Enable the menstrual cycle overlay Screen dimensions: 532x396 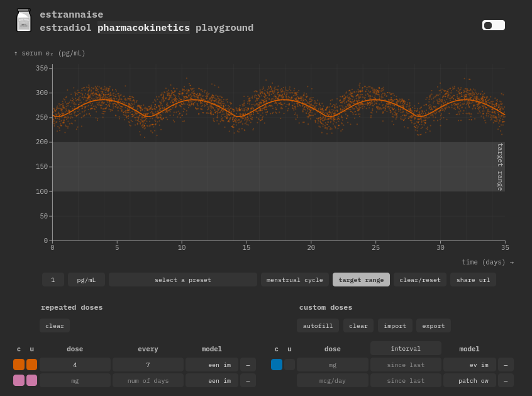(294, 280)
